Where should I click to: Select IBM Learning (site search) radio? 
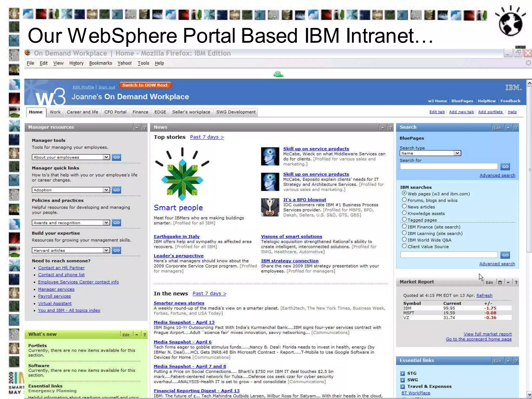point(404,233)
